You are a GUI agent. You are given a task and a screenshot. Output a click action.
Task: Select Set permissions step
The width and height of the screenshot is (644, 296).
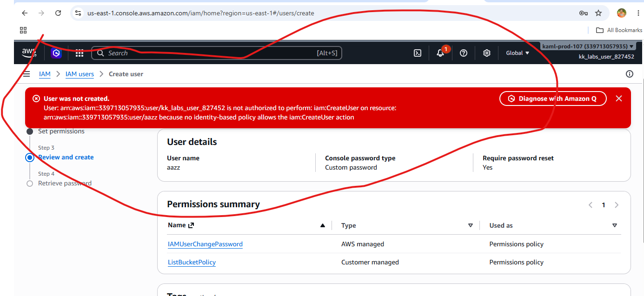[61, 132]
